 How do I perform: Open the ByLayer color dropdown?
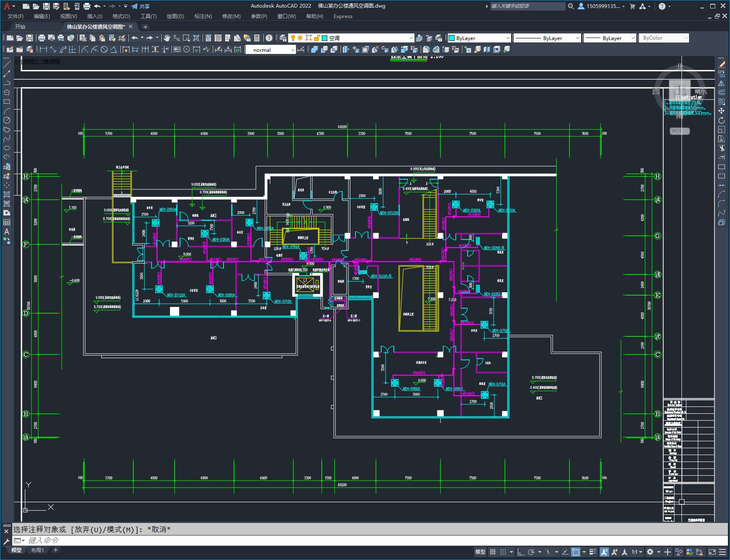point(507,38)
